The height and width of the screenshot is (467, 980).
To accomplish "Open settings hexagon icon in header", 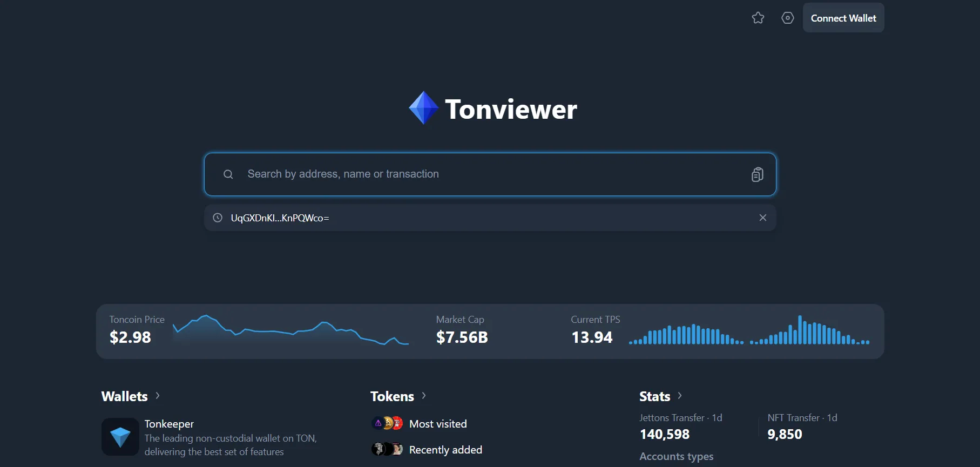I will pyautogui.click(x=788, y=18).
